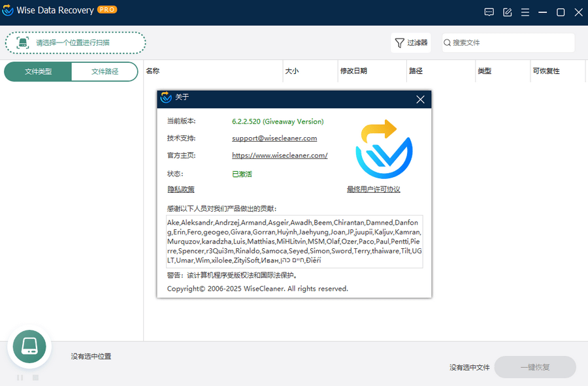The image size is (588, 386).
Task: Switch to the 文件路径 tab
Action: (x=105, y=72)
